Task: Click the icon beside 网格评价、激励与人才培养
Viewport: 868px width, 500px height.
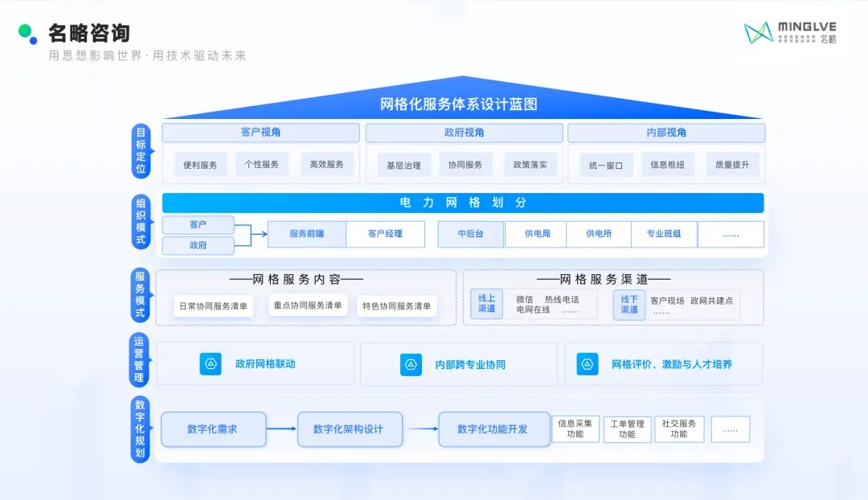Action: tap(588, 364)
